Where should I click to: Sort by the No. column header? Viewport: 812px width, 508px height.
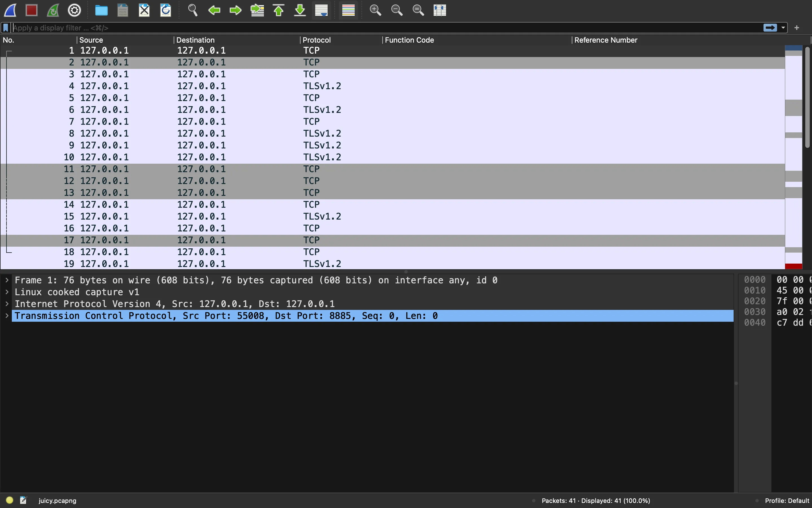(x=38, y=40)
